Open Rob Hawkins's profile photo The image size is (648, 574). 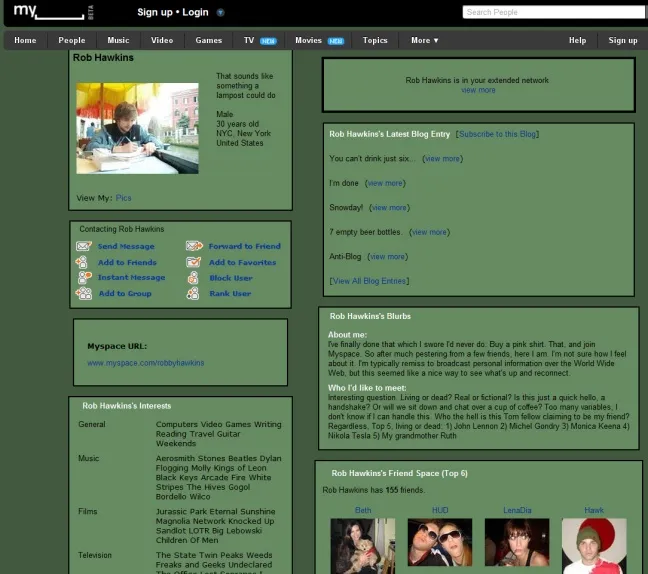point(137,129)
